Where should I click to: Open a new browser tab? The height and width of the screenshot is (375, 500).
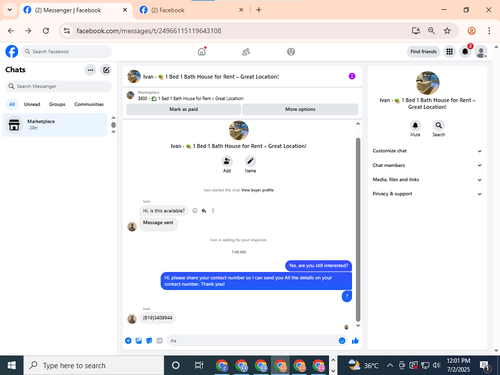[x=259, y=10]
